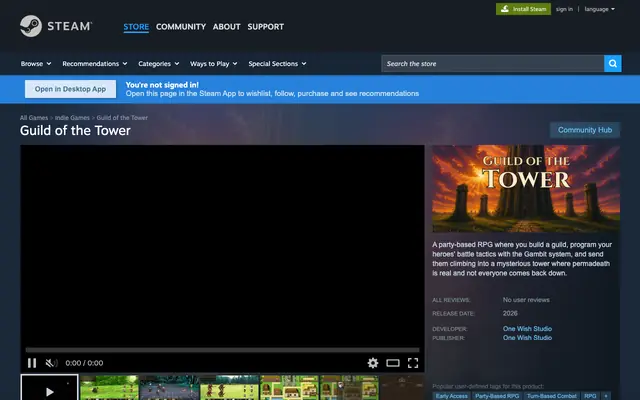
Task: Expand the Categories menu
Action: pos(158,64)
